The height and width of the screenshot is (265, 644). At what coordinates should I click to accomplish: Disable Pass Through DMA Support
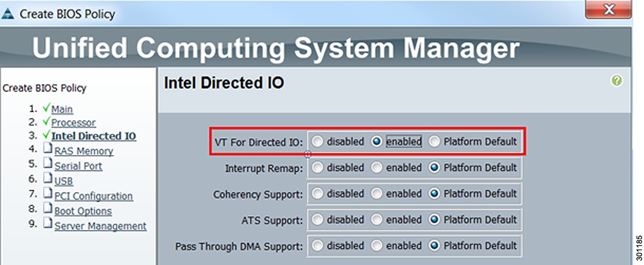pos(318,246)
